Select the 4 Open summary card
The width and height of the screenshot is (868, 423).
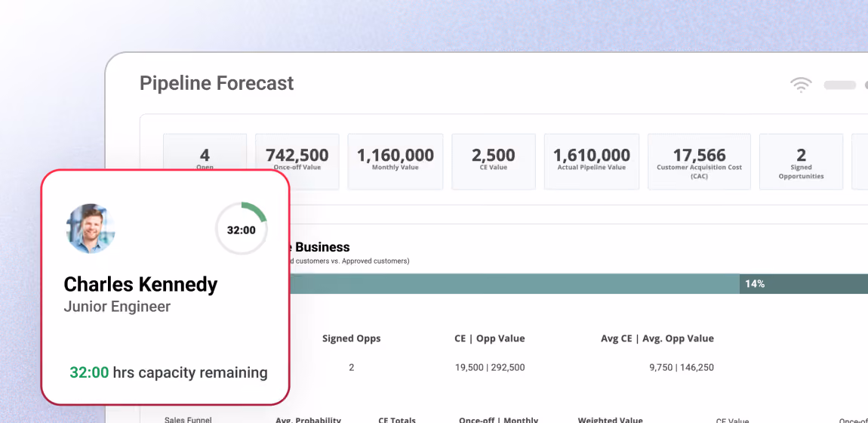click(x=205, y=153)
